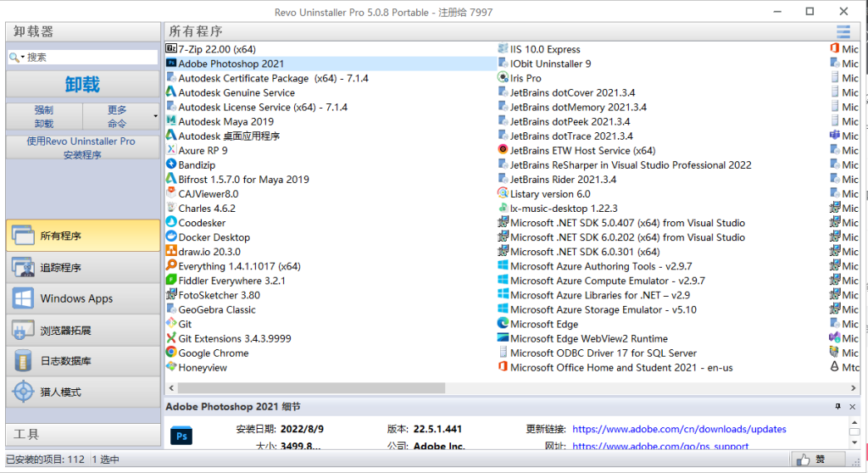Image resolution: width=868 pixels, height=473 pixels.
Task: Click the list scroll right arrow
Action: coord(853,387)
